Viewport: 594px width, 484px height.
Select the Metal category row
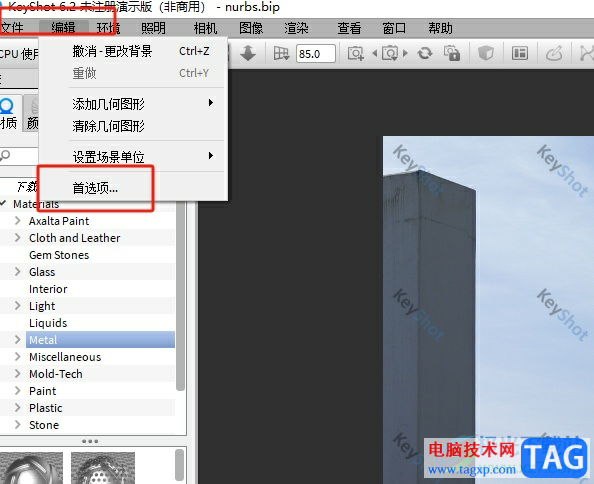100,340
